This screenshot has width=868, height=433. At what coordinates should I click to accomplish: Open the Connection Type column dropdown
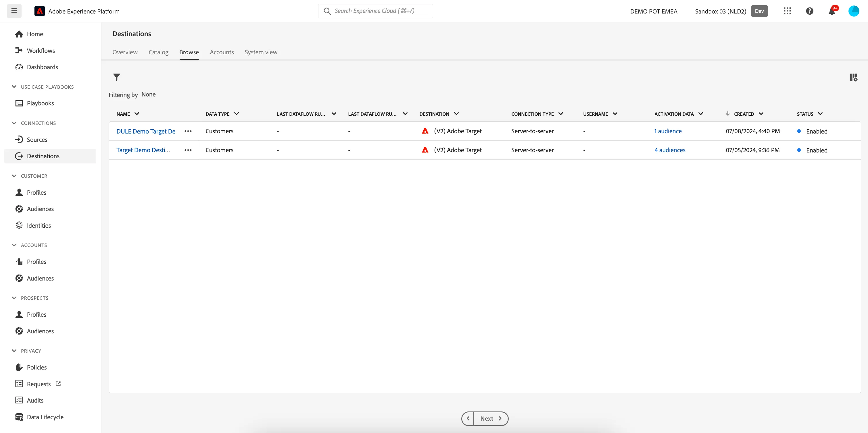pyautogui.click(x=561, y=114)
